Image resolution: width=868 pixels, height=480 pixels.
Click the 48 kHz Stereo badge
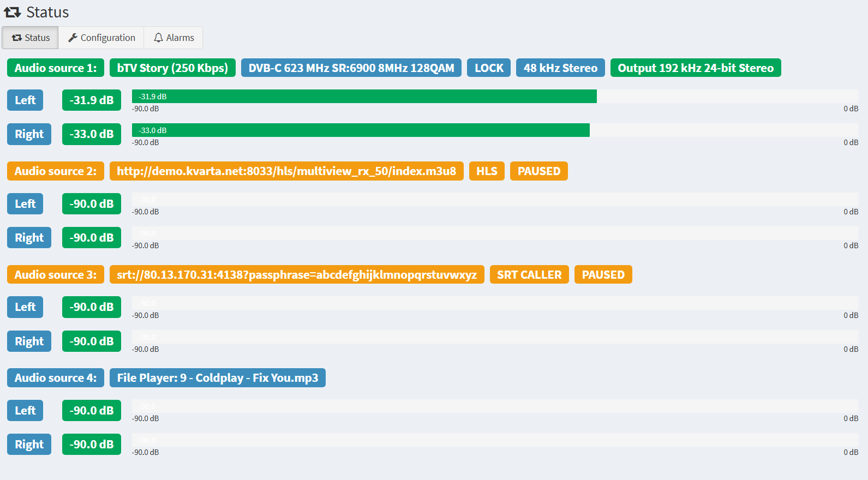[560, 68]
